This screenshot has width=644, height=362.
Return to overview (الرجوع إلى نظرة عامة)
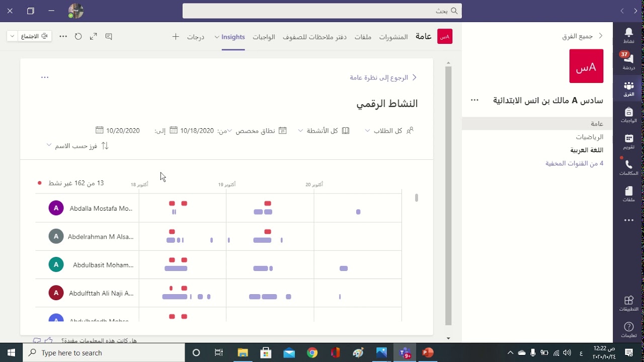(x=383, y=77)
